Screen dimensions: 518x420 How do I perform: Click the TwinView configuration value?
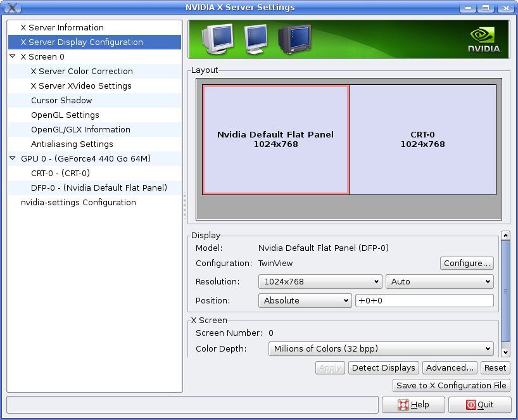tap(275, 263)
